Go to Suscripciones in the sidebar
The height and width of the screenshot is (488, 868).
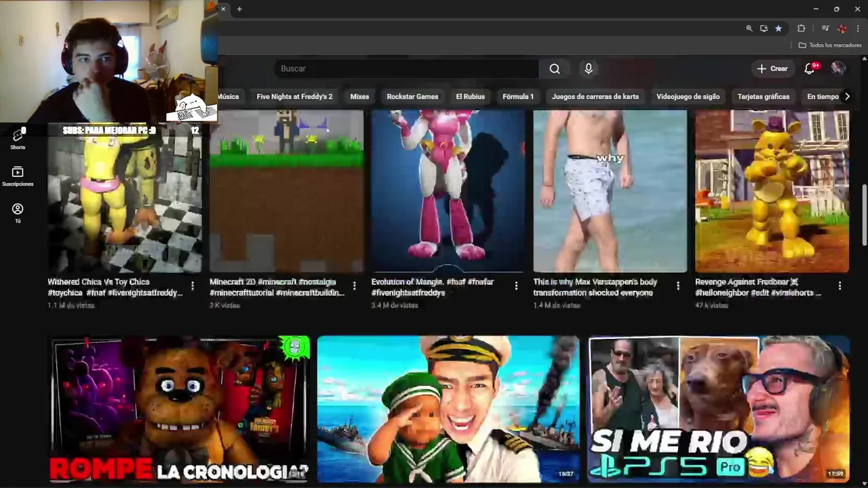(x=18, y=177)
